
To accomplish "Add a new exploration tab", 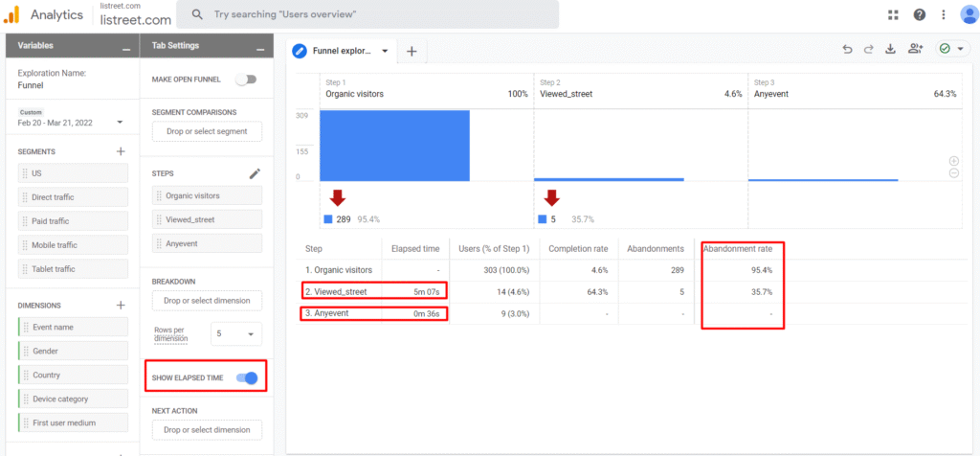I will [x=412, y=51].
